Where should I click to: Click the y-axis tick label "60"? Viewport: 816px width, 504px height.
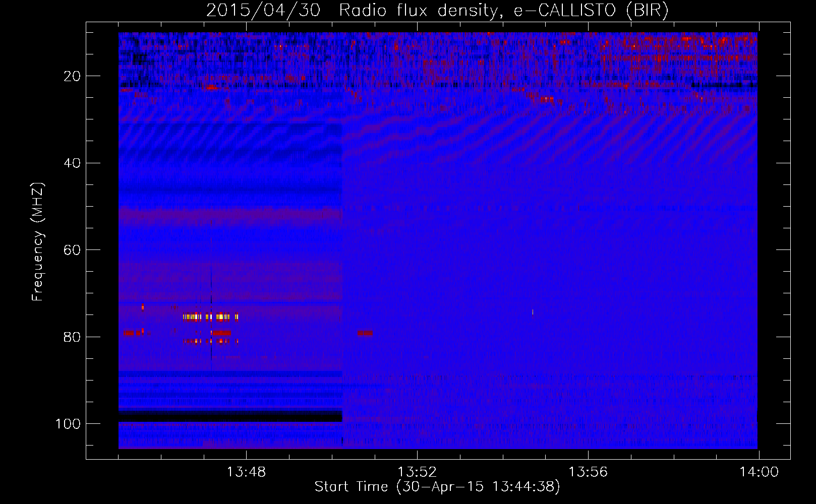coord(73,250)
